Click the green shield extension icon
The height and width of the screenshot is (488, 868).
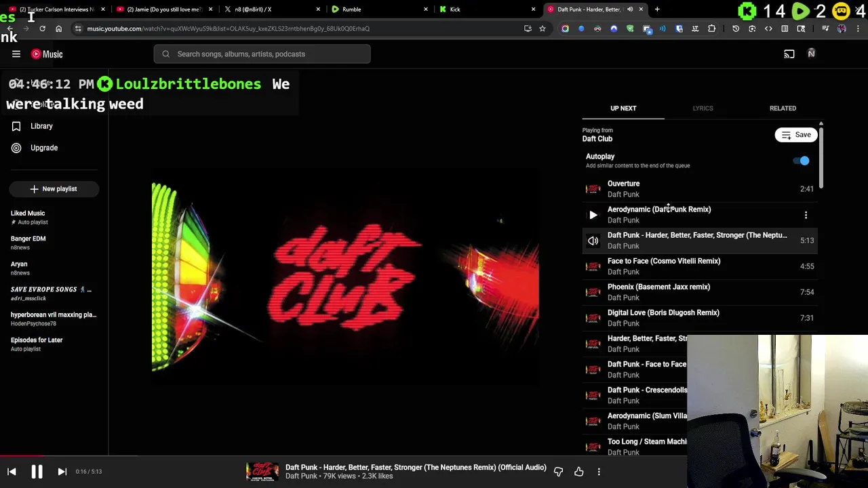[x=630, y=28]
